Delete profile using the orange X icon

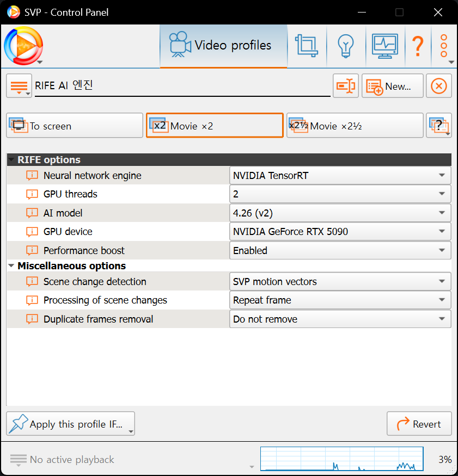click(438, 86)
